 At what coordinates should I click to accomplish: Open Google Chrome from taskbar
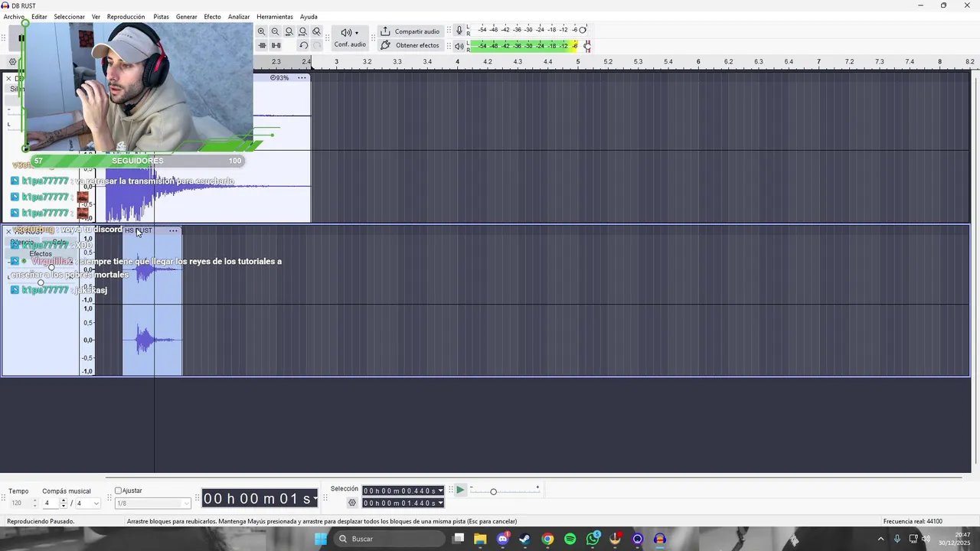(547, 539)
